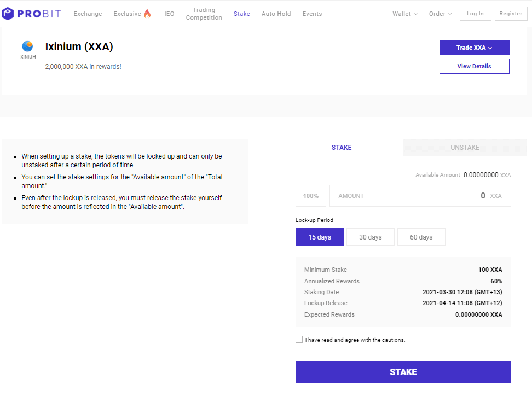Click the 'Even after the lockup is released' bullet
Viewport: 532px width, 403px height.
pos(122,202)
